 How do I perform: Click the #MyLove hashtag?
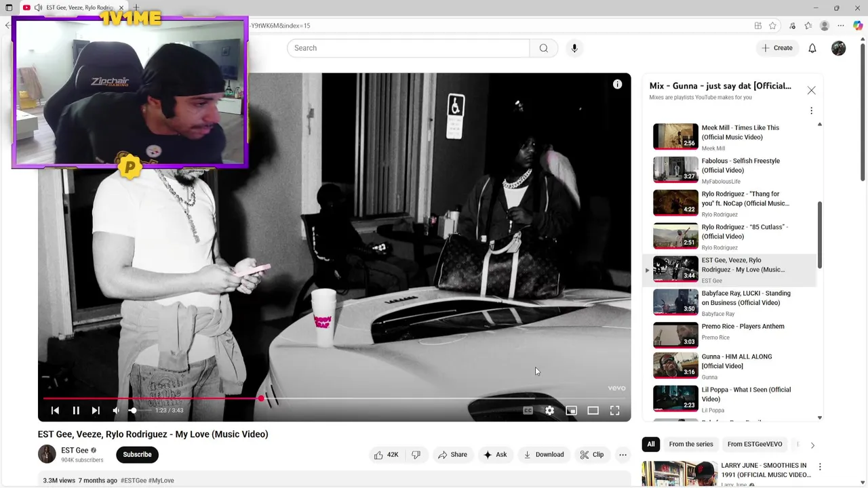161,481
